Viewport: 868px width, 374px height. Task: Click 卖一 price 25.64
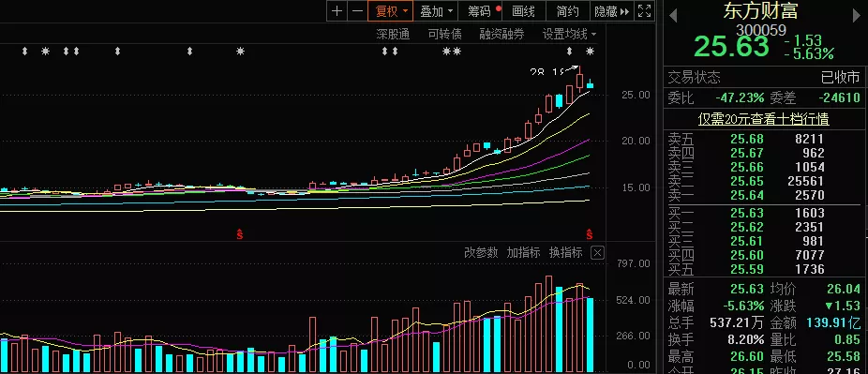pos(747,195)
